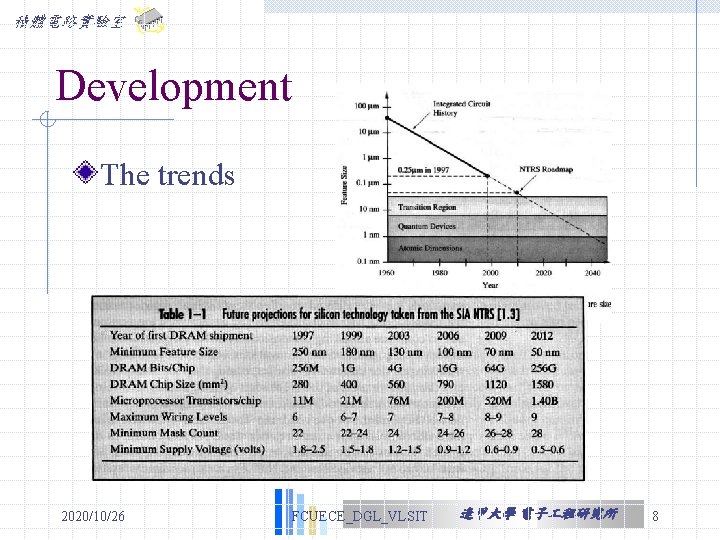Click the Chinese university name in the footer
Image resolution: width=720 pixels, height=540 pixels.
click(x=539, y=514)
